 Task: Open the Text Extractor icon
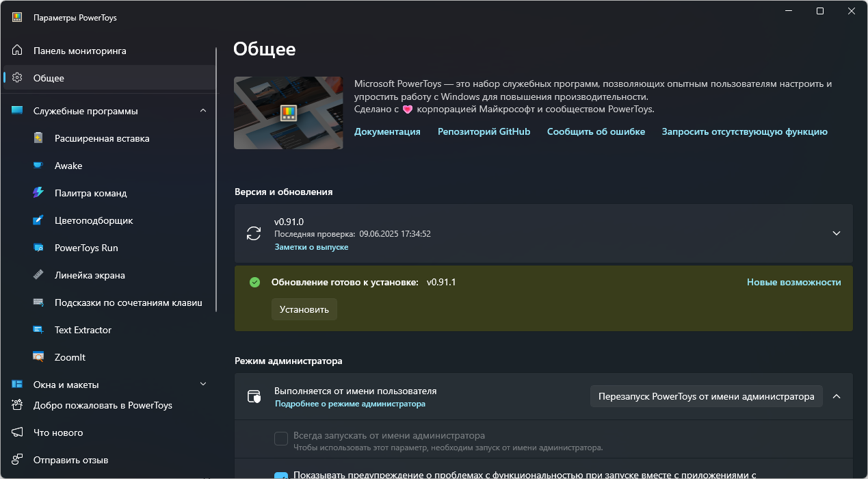pyautogui.click(x=38, y=330)
